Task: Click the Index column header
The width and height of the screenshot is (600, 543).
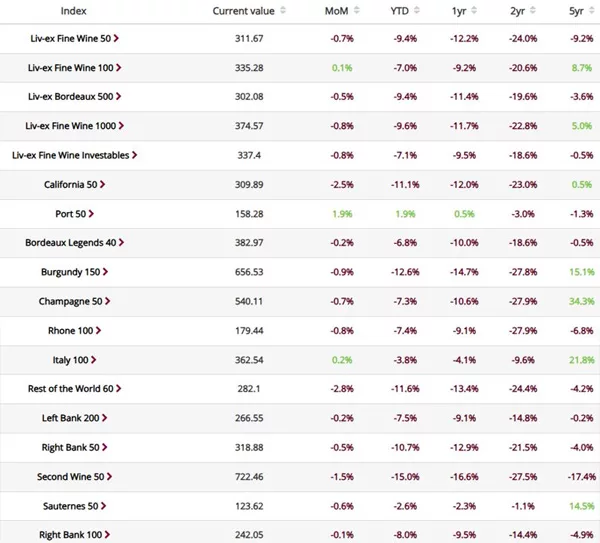Action: [72, 11]
